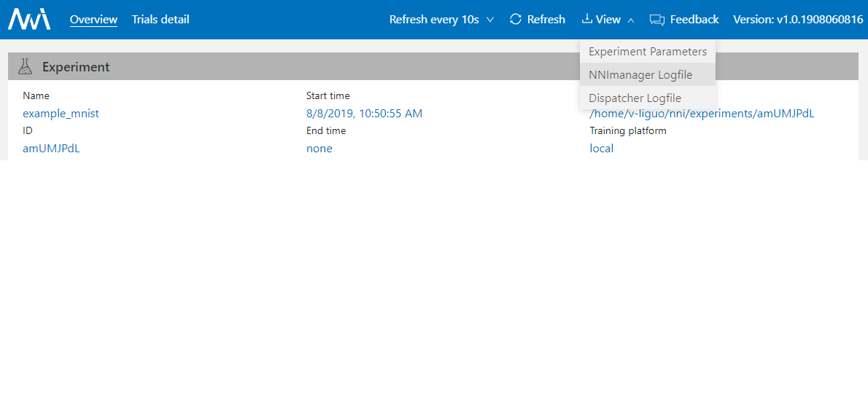The image size is (868, 400).
Task: Click the flask icon beside Experiment
Action: tap(26, 67)
